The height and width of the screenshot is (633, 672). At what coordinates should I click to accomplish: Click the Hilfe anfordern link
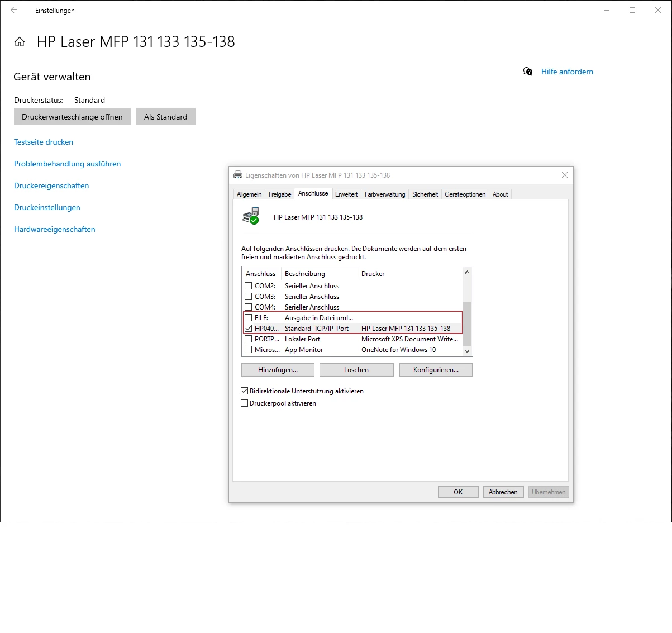coord(567,72)
